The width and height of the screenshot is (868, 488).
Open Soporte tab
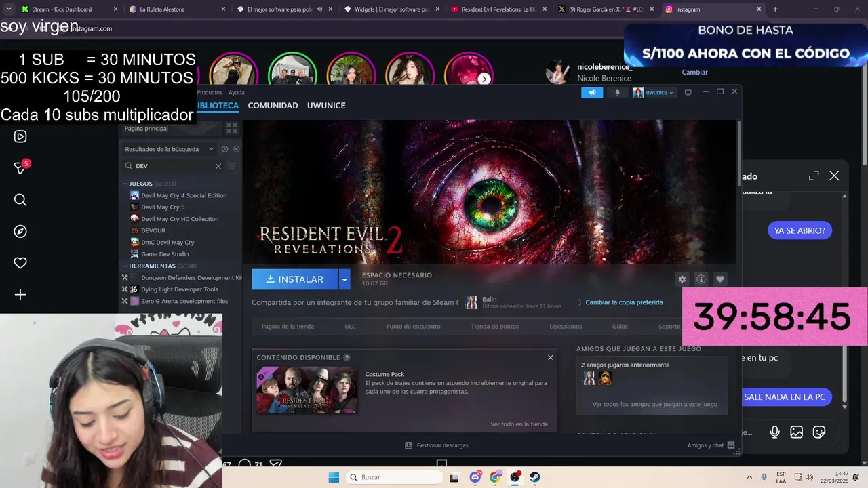(x=669, y=327)
